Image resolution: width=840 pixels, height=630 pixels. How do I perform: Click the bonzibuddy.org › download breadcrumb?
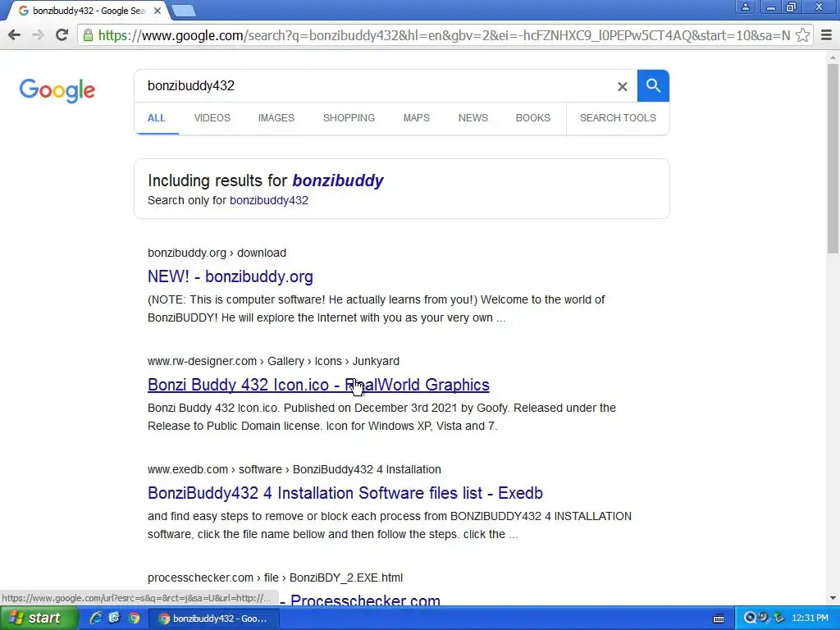pos(217,253)
